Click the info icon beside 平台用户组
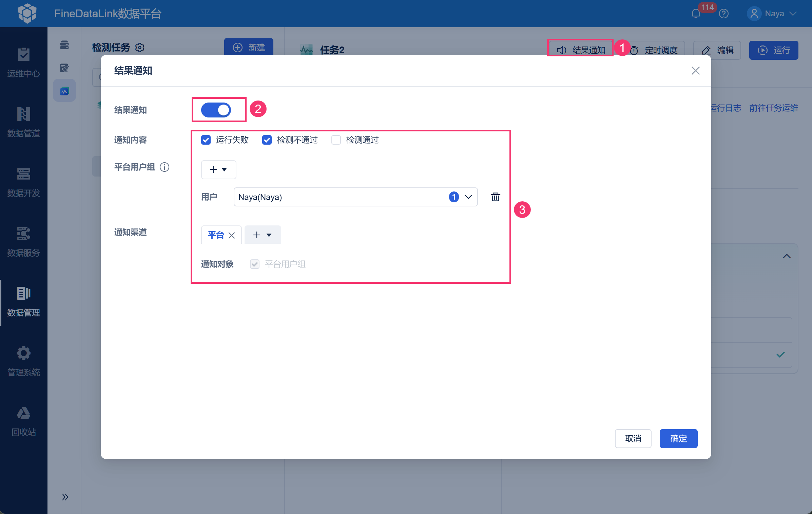Screen dimensions: 812x514 point(165,167)
